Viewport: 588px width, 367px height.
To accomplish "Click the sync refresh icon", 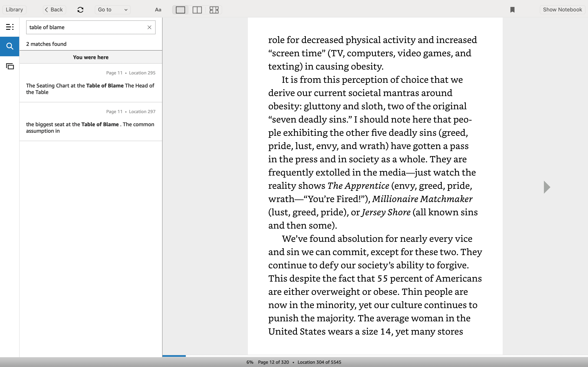I will click(x=80, y=10).
